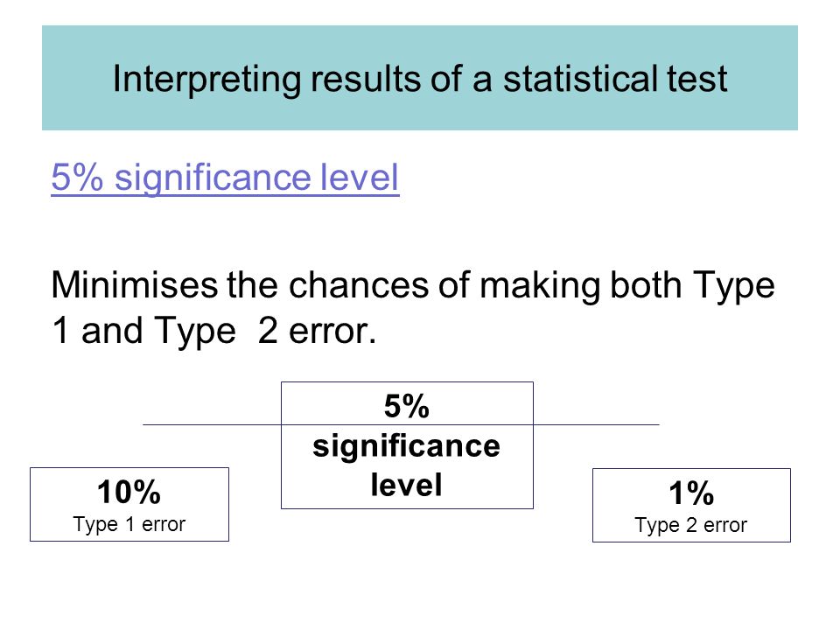Click the word "Minimises" in the body text
Screen dimensions: 840x630
135,284
